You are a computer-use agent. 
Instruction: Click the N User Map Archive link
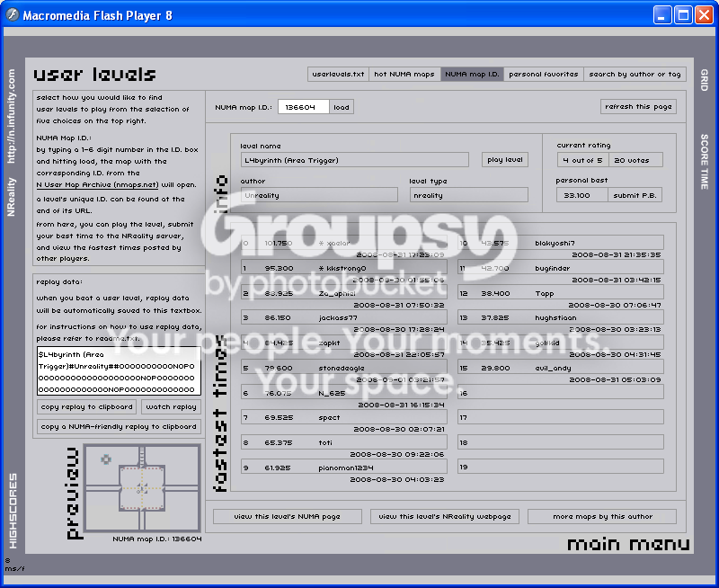tap(97, 185)
